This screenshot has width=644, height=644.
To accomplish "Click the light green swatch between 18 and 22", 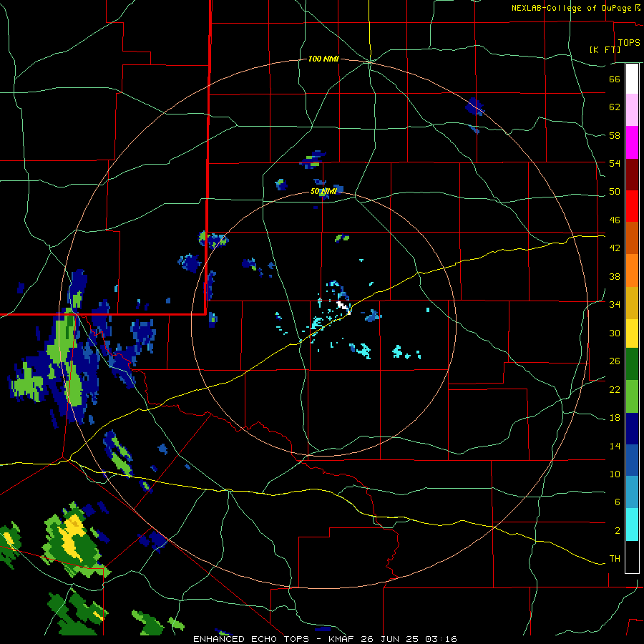I will pyautogui.click(x=632, y=396).
